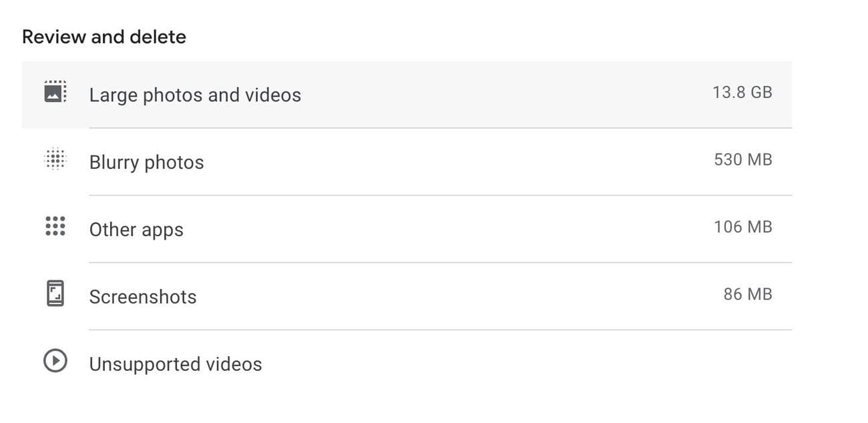Open the Large photos and videos category
Viewport: 868px width, 423px height.
click(x=195, y=95)
